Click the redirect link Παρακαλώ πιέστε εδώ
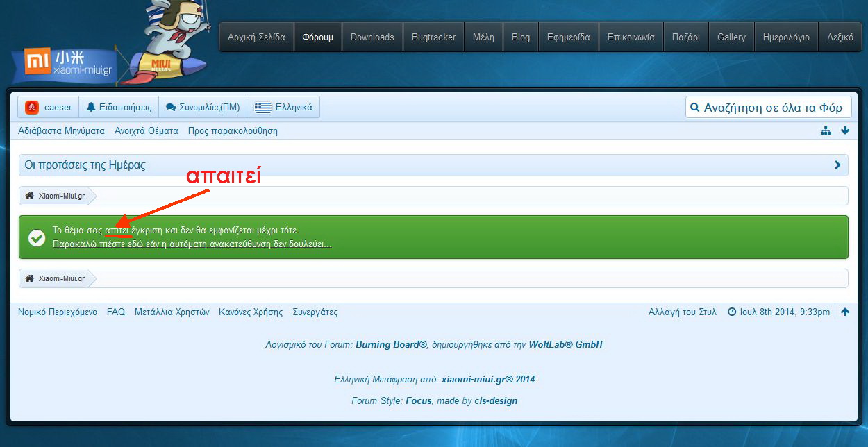Viewport: 868px width, 447px height. 192,244
